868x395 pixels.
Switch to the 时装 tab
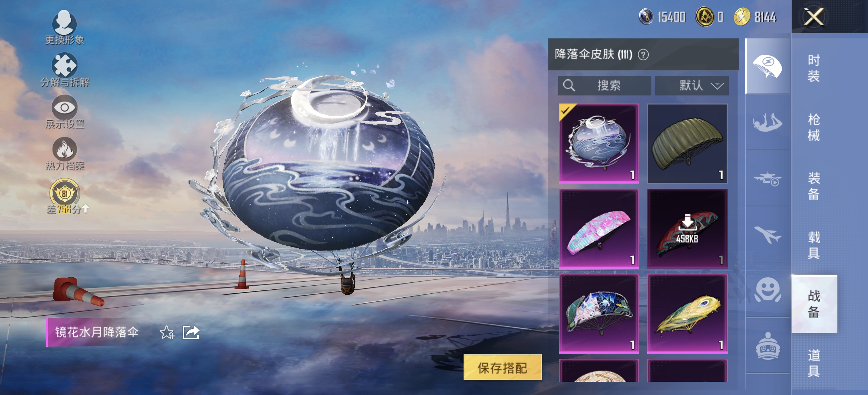[x=814, y=68]
